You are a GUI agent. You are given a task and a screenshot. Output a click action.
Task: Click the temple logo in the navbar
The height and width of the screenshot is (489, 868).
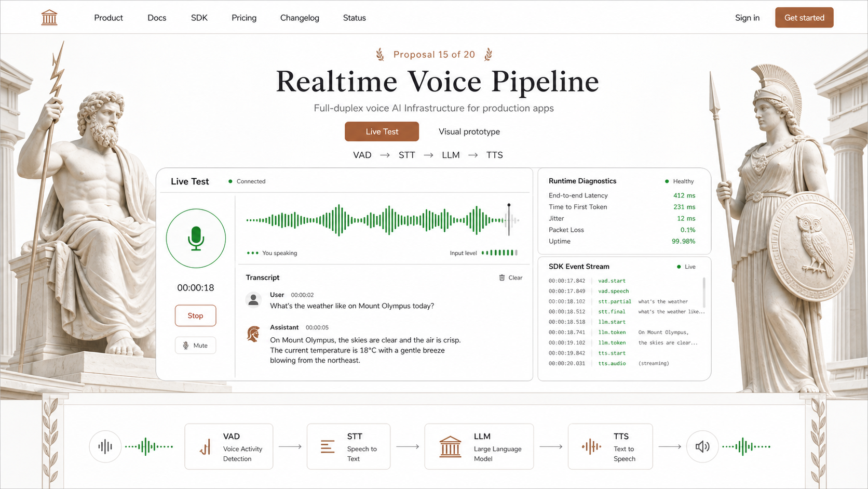tap(49, 17)
